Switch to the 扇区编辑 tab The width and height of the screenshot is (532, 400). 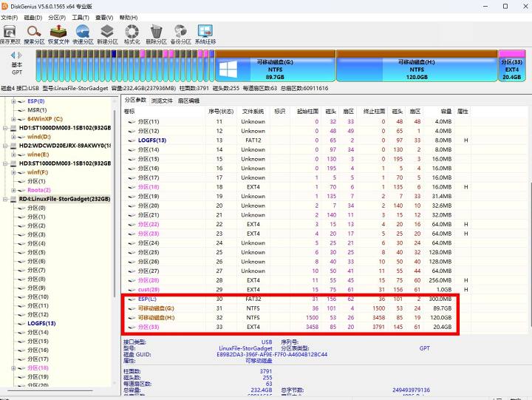pyautogui.click(x=188, y=101)
